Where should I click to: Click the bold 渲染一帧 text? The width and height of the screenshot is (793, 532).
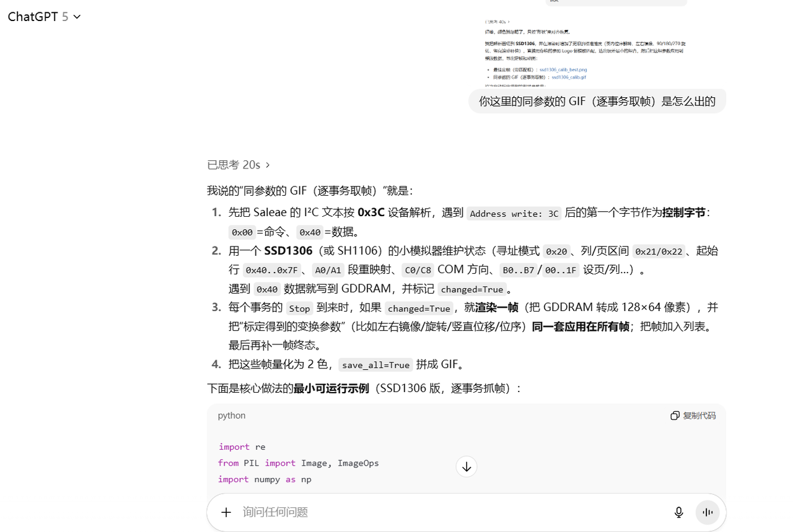tap(497, 308)
